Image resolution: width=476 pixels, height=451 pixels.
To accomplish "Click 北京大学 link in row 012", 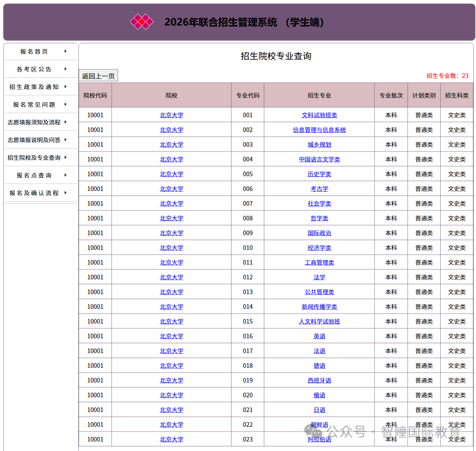I will [172, 277].
